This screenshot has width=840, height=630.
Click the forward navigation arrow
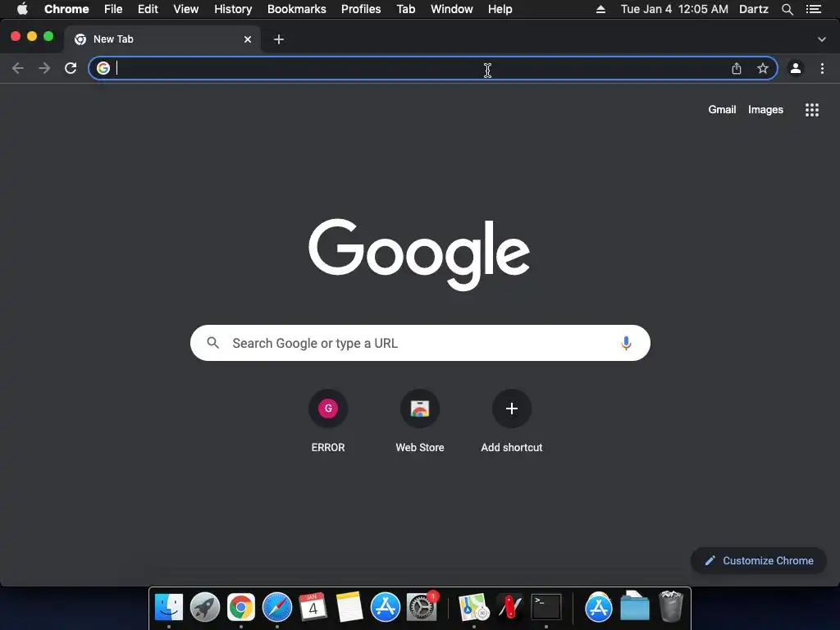click(44, 68)
